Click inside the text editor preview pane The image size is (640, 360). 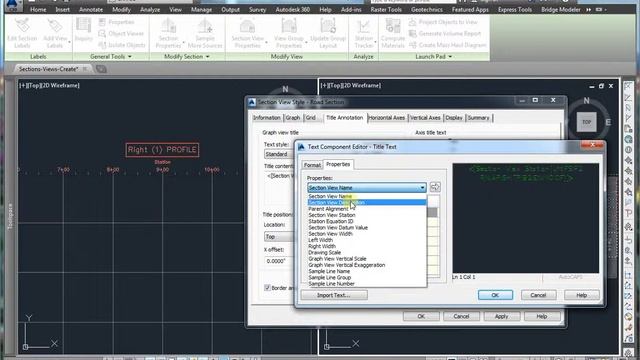click(x=526, y=218)
